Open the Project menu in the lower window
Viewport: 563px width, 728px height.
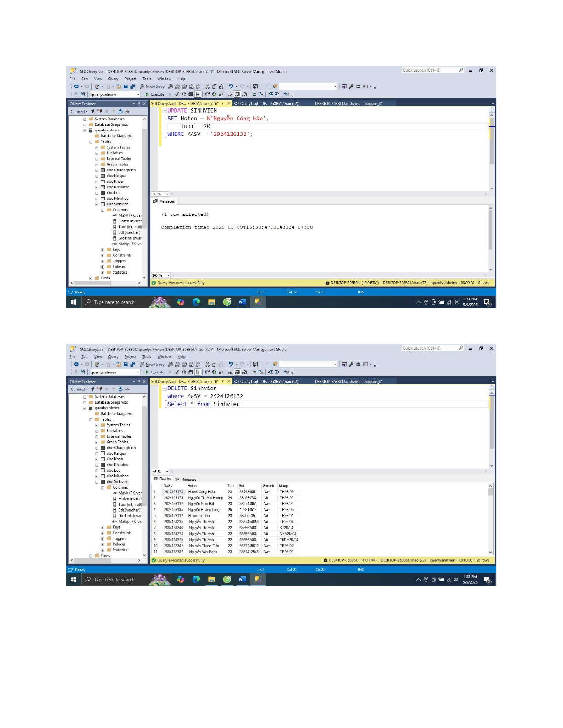coord(131,356)
